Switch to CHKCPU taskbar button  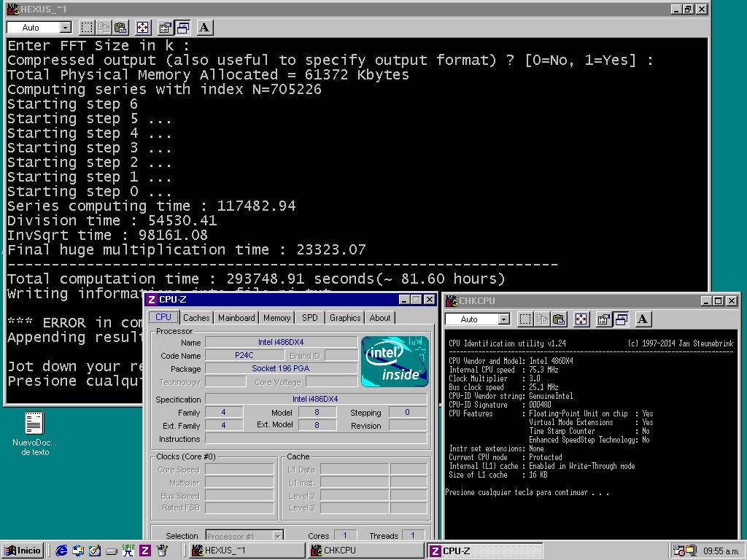pos(366,551)
